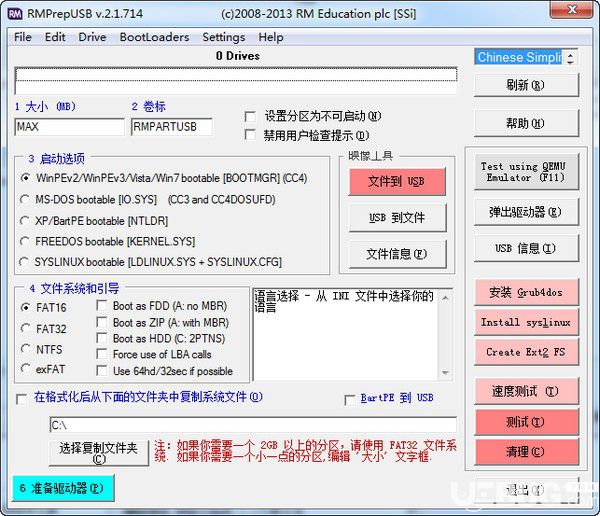Screen dimensions: 600x516
Task: Click the 速度测试 speed test button
Action: click(526, 391)
